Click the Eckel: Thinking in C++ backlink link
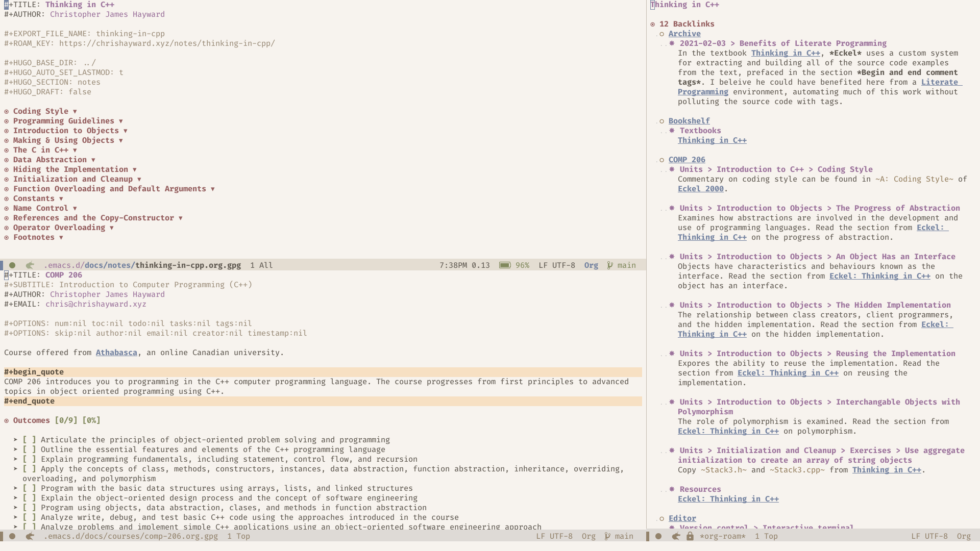980x551 pixels. point(728,498)
